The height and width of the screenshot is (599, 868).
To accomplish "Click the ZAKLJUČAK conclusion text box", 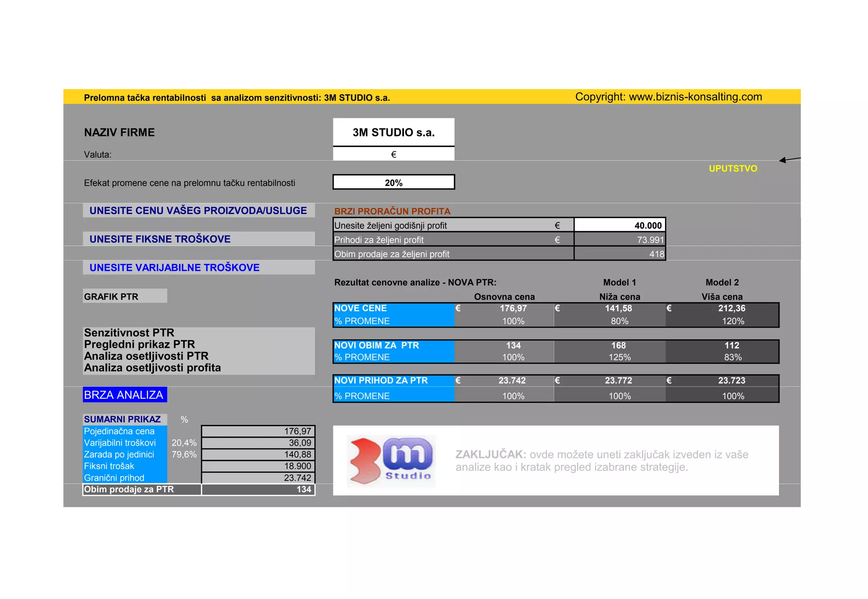I will pyautogui.click(x=602, y=460).
